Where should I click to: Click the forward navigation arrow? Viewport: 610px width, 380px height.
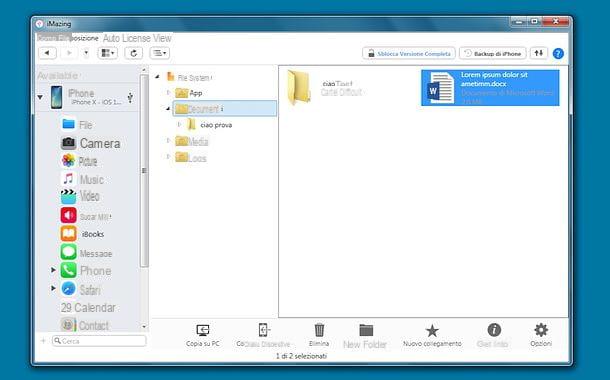[69, 53]
